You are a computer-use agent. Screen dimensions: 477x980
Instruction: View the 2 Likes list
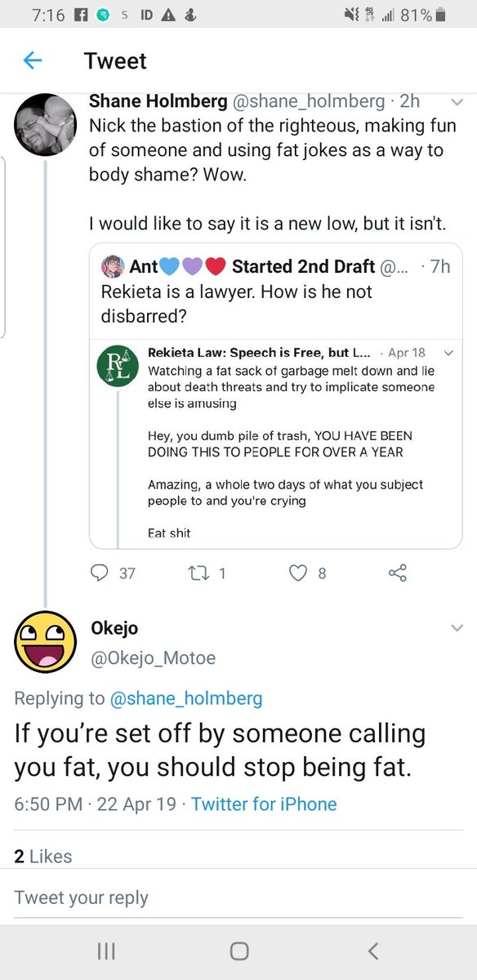(43, 856)
